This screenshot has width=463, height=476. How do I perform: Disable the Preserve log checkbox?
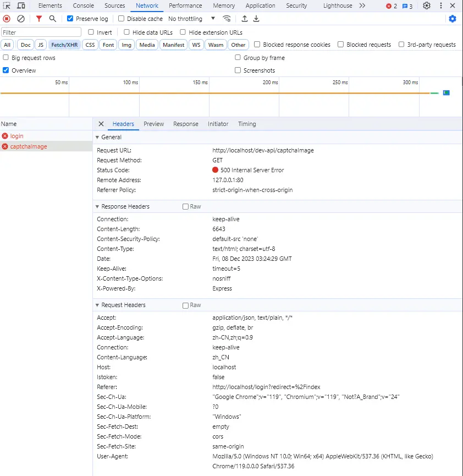click(69, 18)
